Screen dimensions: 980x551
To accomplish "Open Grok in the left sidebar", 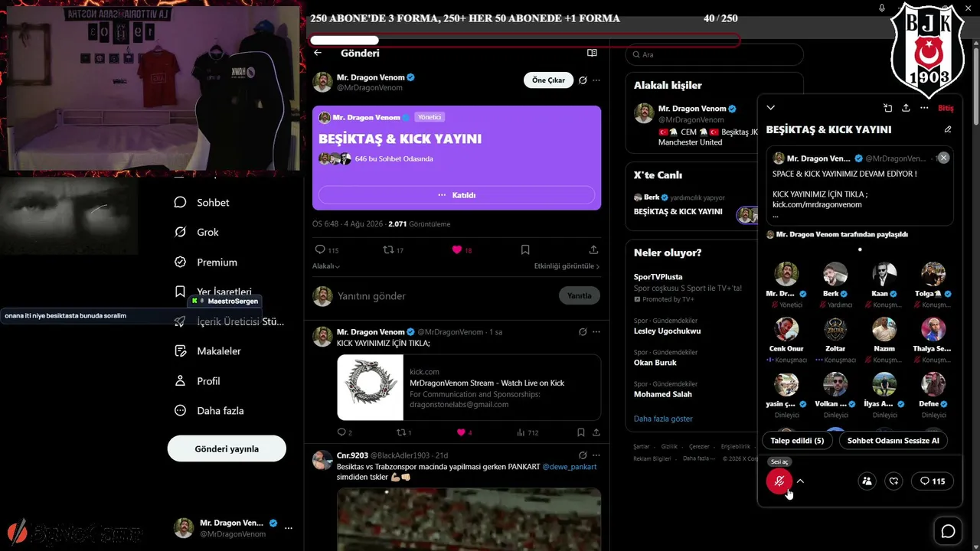I will 197,232.
